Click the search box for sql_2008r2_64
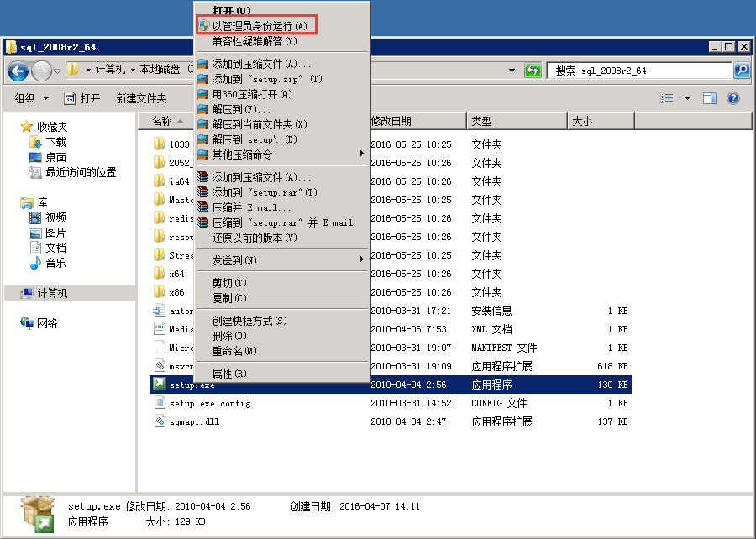 [x=639, y=71]
